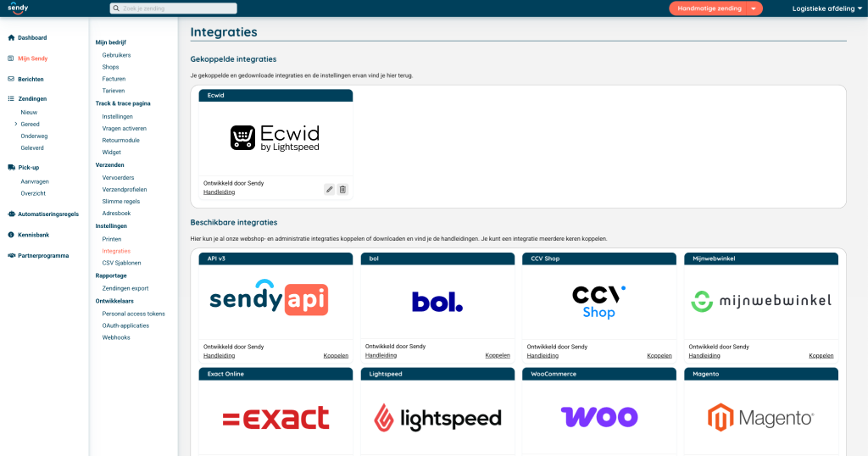The image size is (868, 456).
Task: Open Slimme regels under Verzenden
Action: pyautogui.click(x=120, y=202)
